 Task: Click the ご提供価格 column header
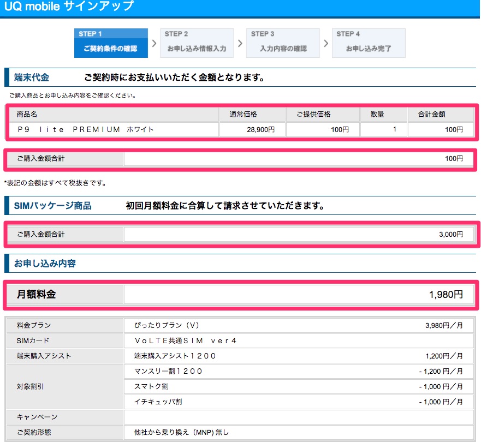click(x=323, y=115)
